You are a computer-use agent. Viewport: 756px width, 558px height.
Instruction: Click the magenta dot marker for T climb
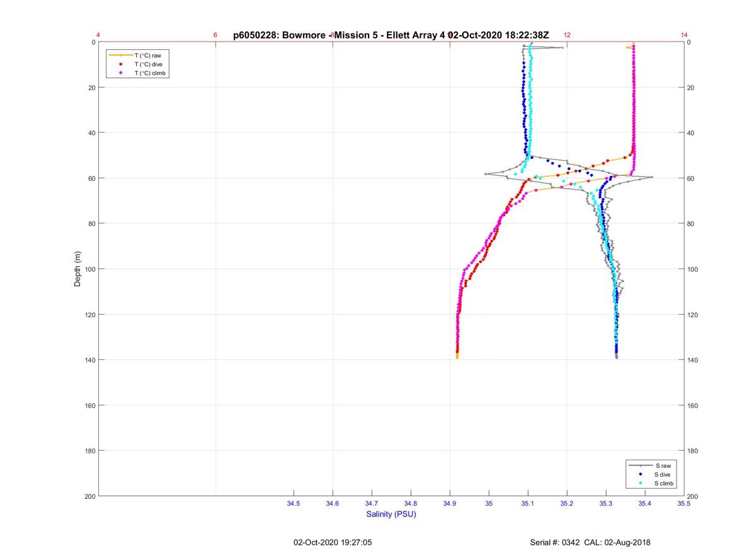click(x=120, y=73)
